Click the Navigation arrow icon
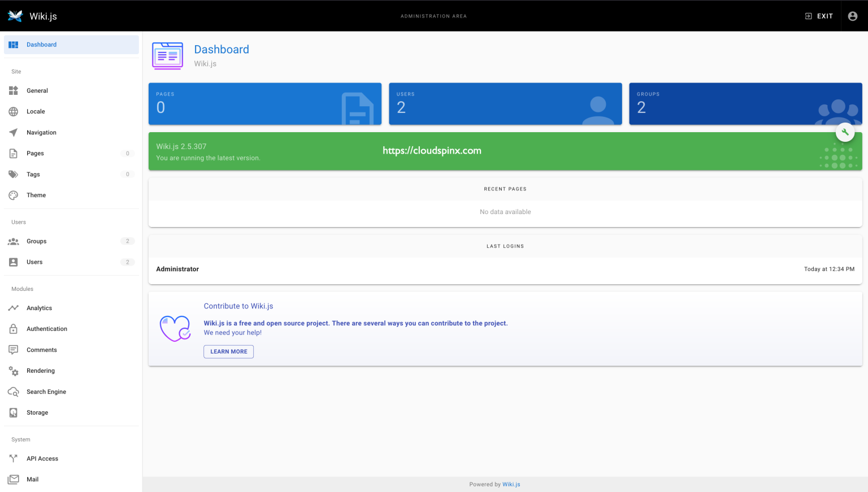The width and height of the screenshot is (868, 492). (14, 133)
